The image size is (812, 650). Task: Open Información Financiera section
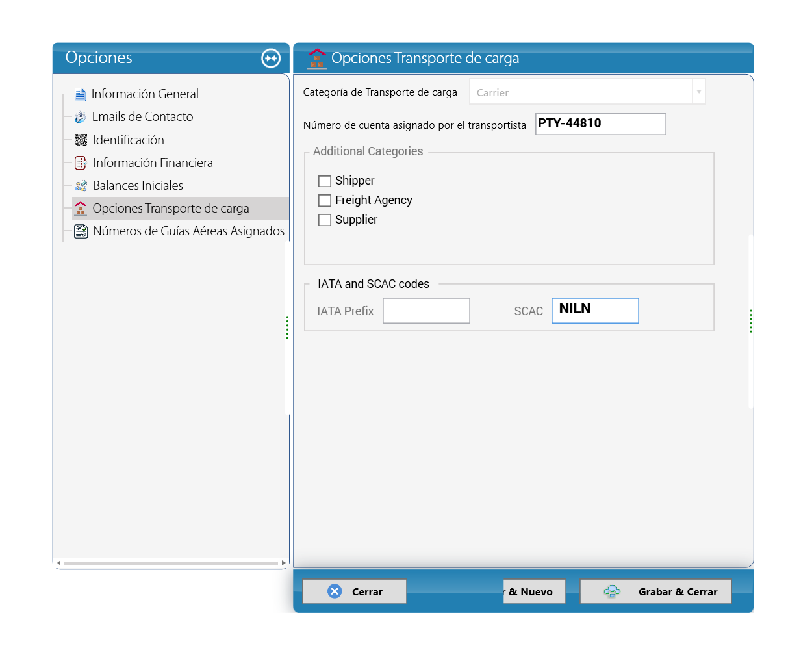[153, 162]
